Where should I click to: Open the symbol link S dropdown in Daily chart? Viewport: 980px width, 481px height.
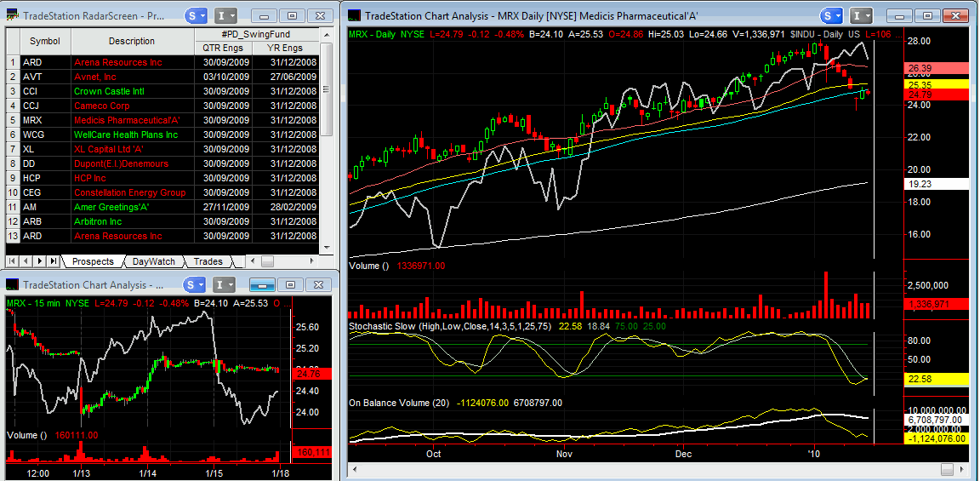tap(831, 16)
